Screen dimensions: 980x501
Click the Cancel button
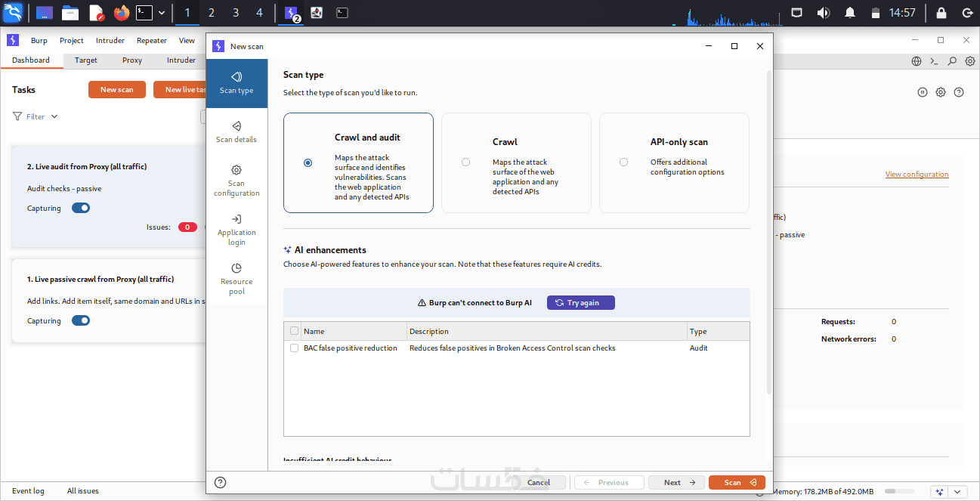[539, 483]
